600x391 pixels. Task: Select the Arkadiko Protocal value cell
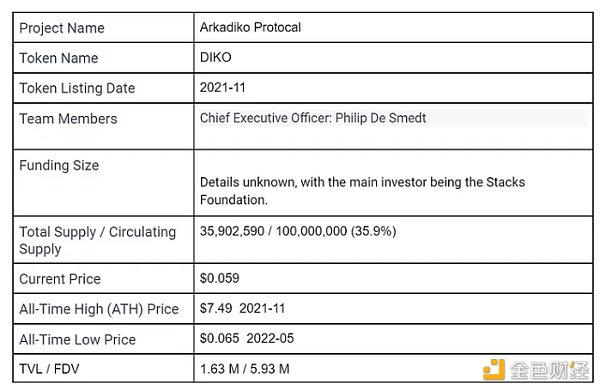[393, 28]
